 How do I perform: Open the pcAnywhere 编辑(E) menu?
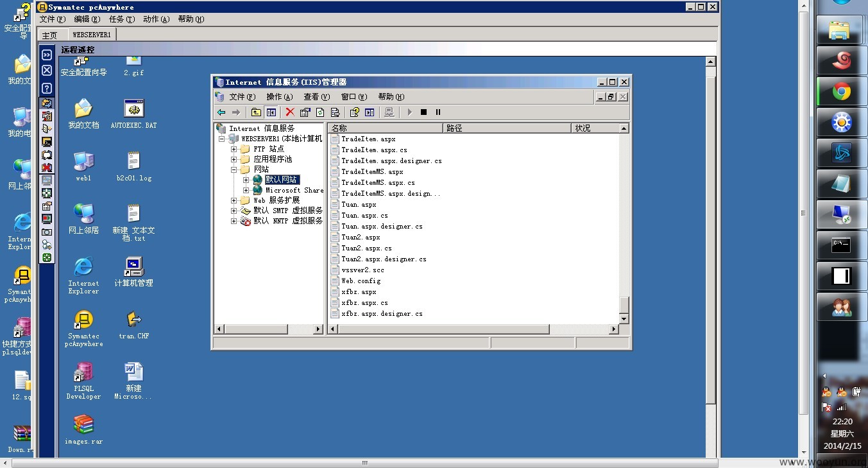point(87,19)
